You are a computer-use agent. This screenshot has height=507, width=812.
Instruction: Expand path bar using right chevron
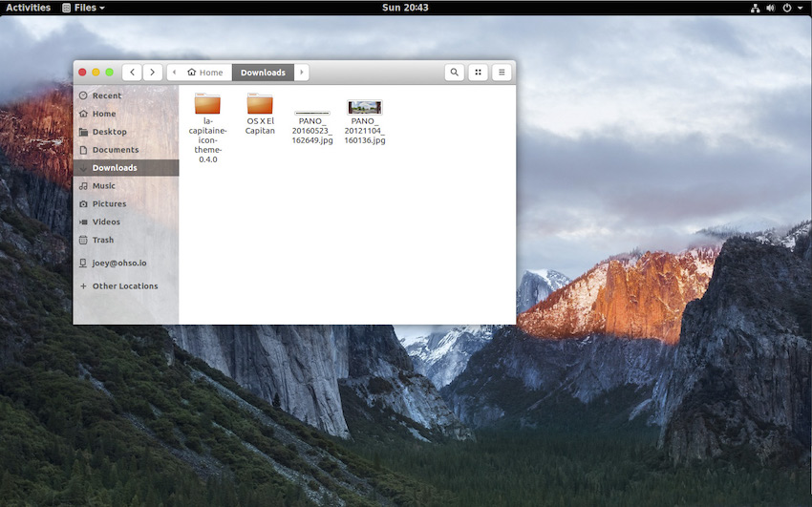(x=302, y=73)
